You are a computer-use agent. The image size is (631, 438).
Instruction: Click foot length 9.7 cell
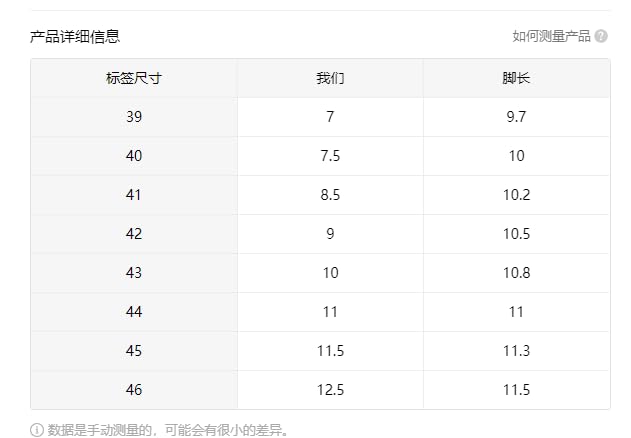516,117
